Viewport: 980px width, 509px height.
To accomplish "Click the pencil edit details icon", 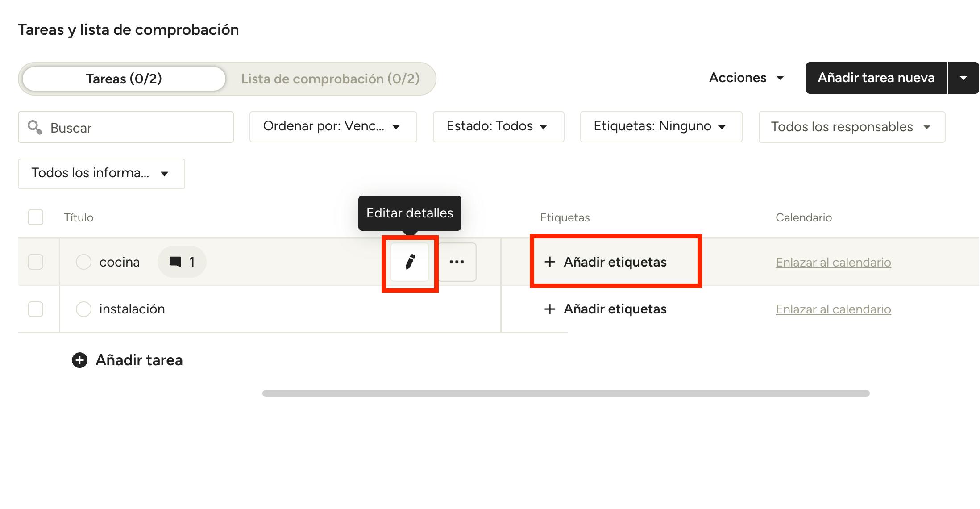I will pos(410,262).
